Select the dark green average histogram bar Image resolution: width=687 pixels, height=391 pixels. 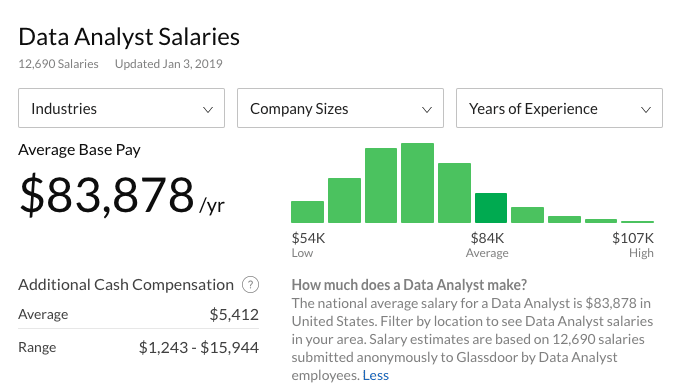(491, 208)
